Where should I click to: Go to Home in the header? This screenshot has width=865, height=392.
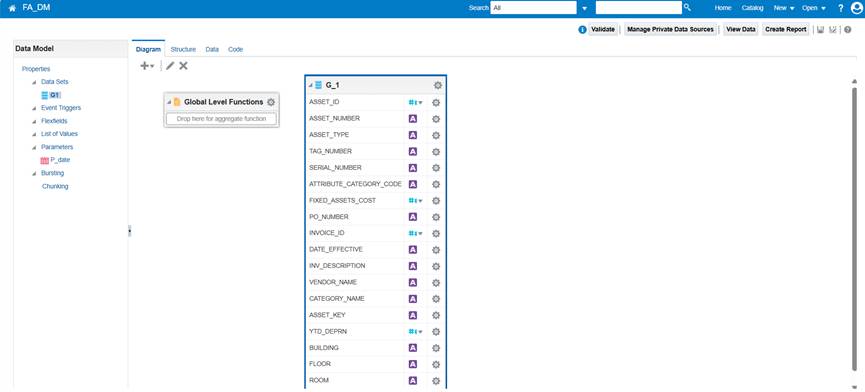(723, 8)
